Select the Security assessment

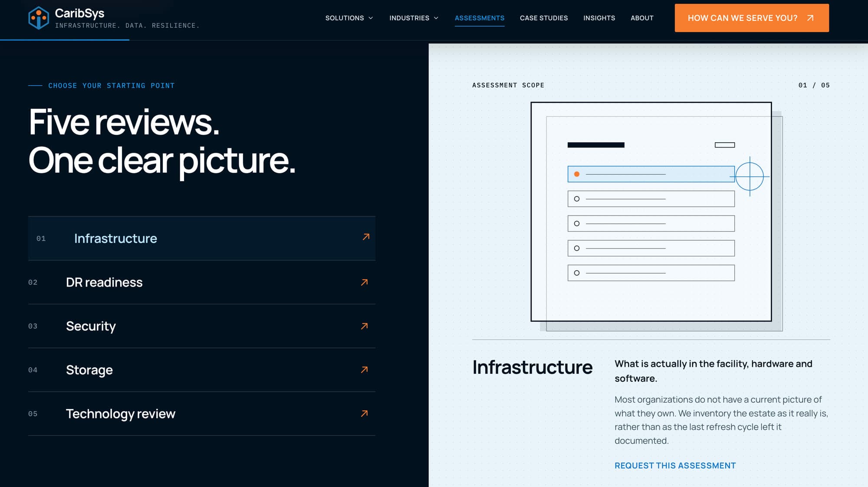tap(202, 326)
